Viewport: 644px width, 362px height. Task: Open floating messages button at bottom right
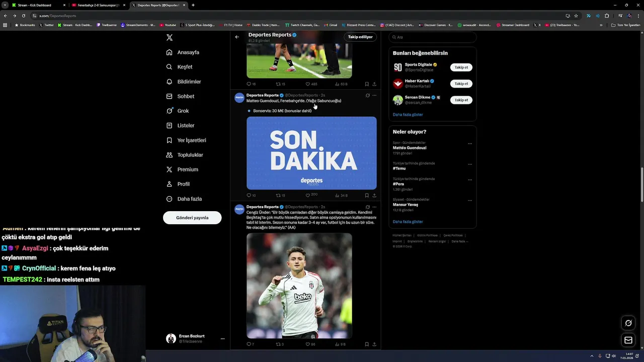[x=628, y=340]
